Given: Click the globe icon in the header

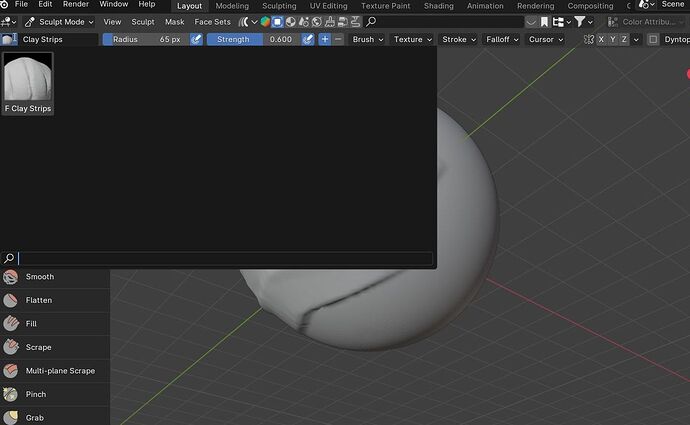Looking at the screenshot, I should [316, 22].
